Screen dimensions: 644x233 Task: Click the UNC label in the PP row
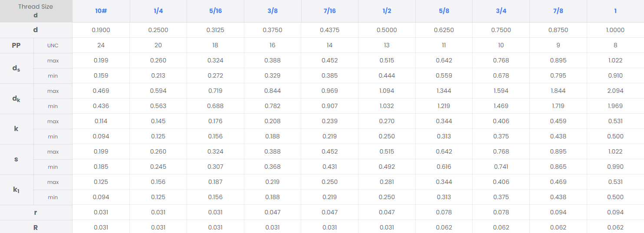[x=53, y=45]
